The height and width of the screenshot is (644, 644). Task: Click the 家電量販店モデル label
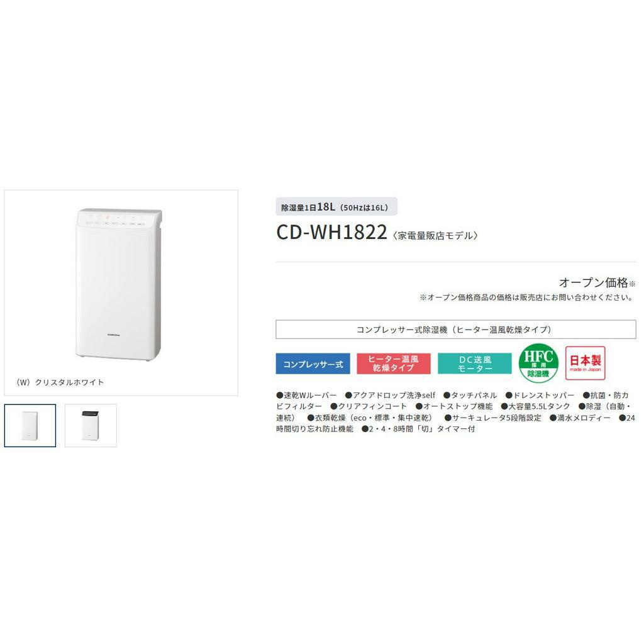pyautogui.click(x=435, y=236)
